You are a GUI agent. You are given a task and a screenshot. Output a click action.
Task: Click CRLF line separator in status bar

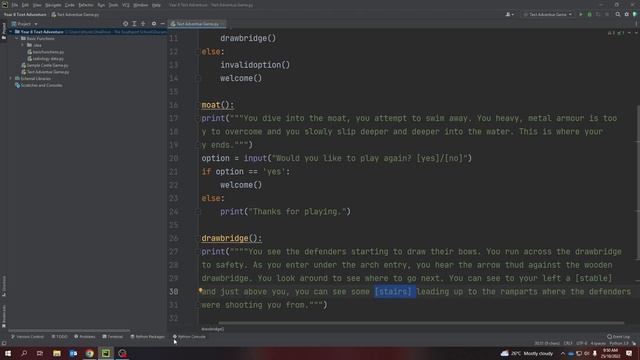(568, 344)
